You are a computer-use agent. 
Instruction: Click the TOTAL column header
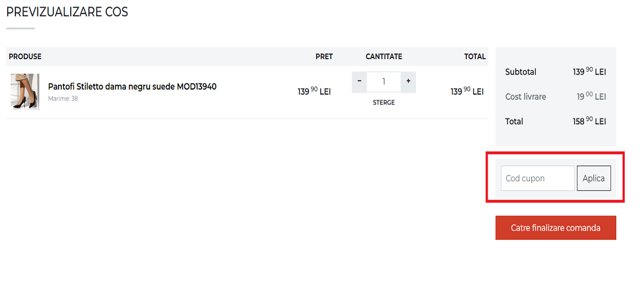click(475, 57)
